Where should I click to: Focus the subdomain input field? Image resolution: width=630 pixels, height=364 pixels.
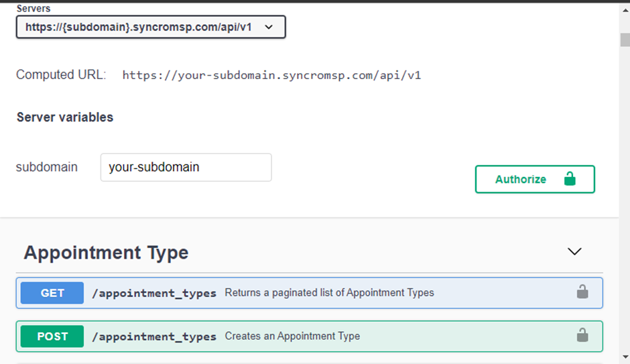pos(186,167)
